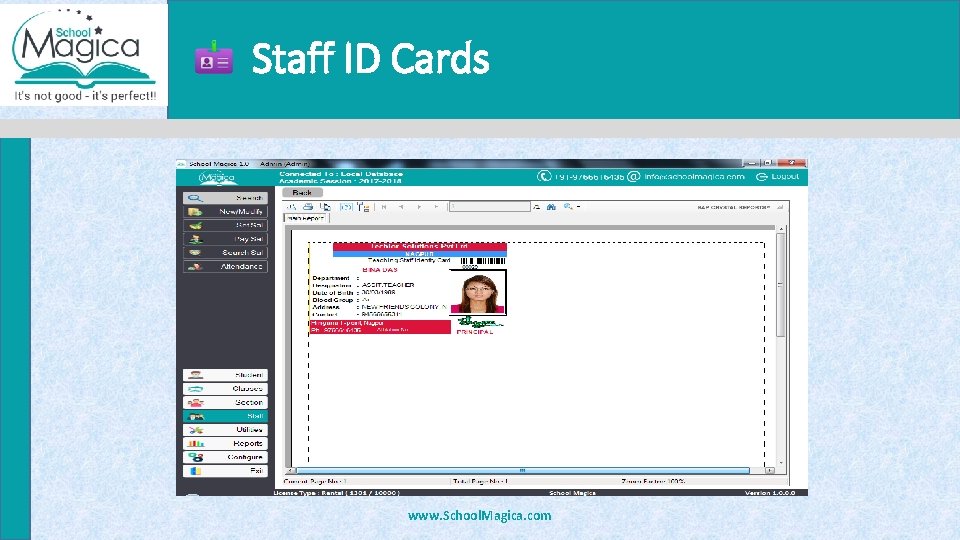Open the Section module

(x=225, y=402)
